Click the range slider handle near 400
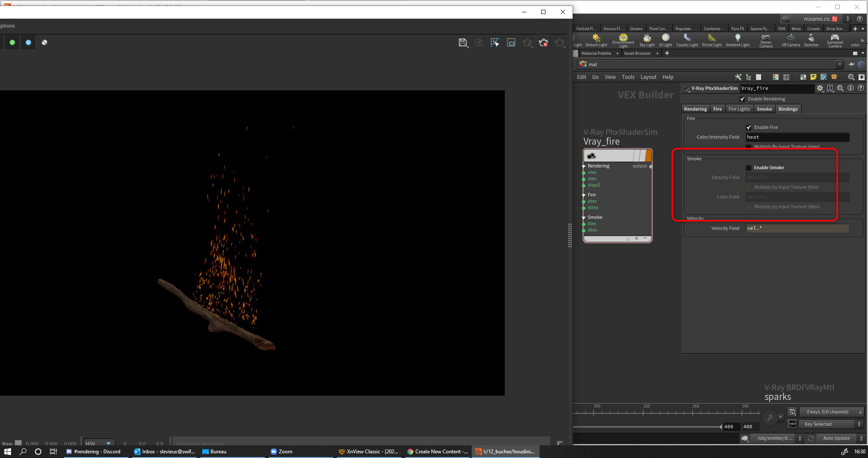This screenshot has width=868, height=458. 721,427
